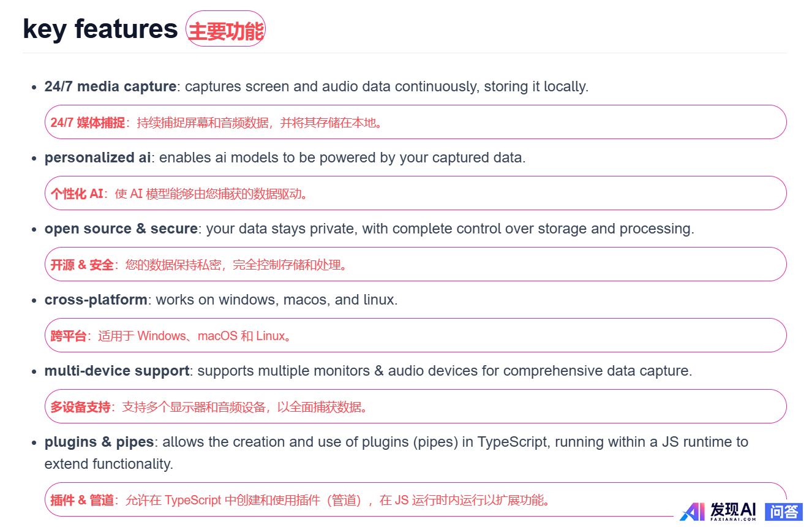Select the 'key features' heading
Image resolution: width=812 pixels, height=527 pixels.
click(100, 28)
